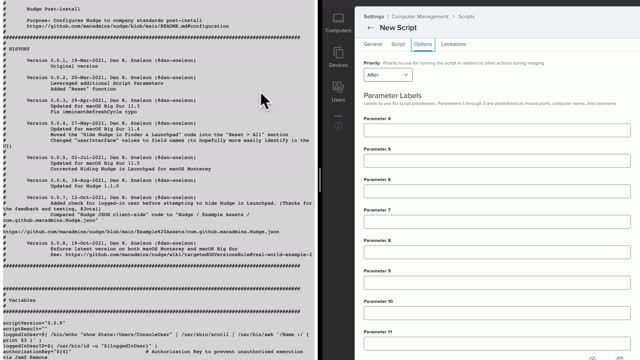This screenshot has height=360, width=640.
Task: Open the Limitations tab
Action: coord(453,44)
